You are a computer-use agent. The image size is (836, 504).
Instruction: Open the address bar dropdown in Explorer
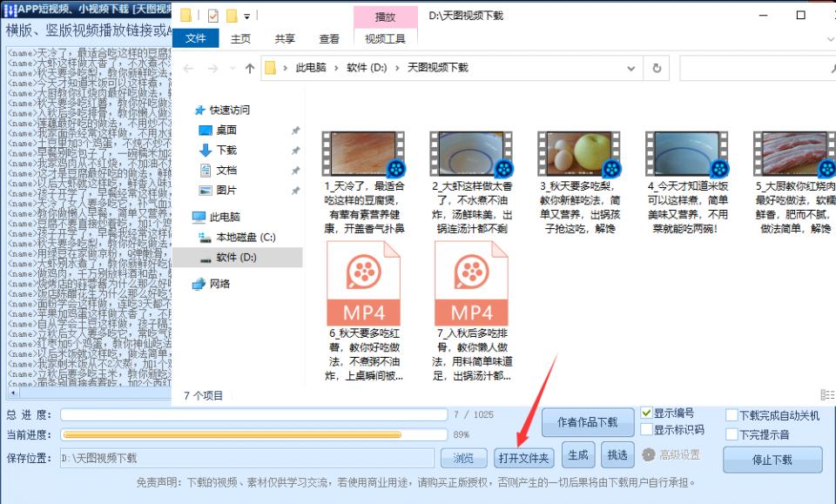click(x=631, y=68)
